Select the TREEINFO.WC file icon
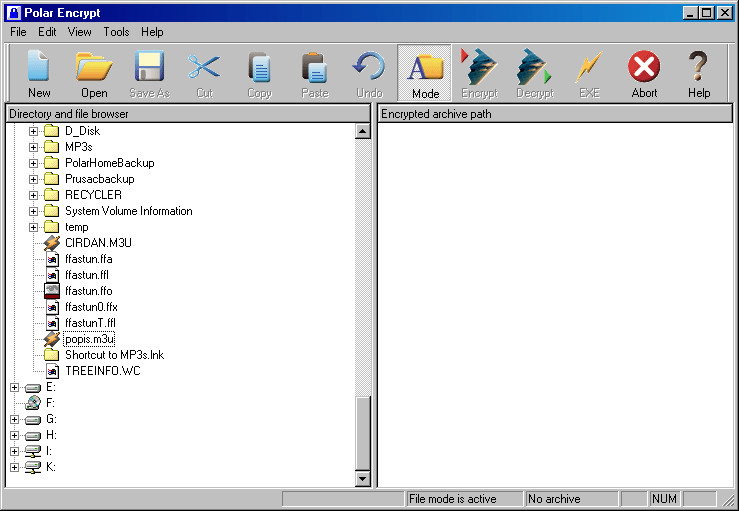This screenshot has height=511, width=739. click(52, 371)
